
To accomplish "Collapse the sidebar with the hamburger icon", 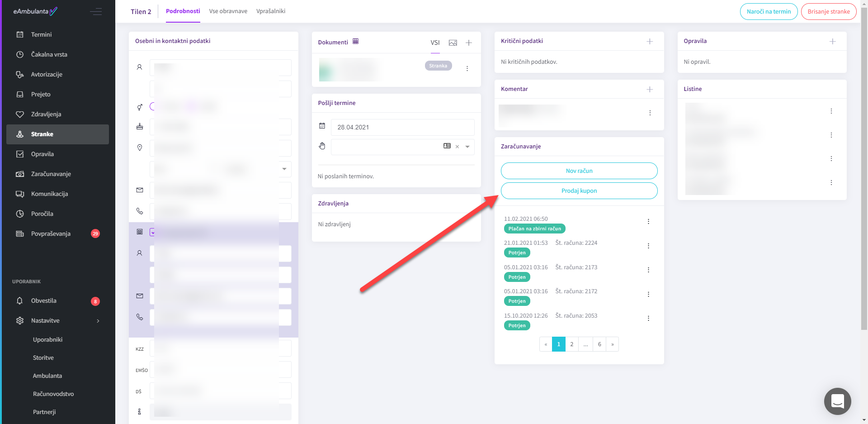I will pyautogui.click(x=96, y=12).
